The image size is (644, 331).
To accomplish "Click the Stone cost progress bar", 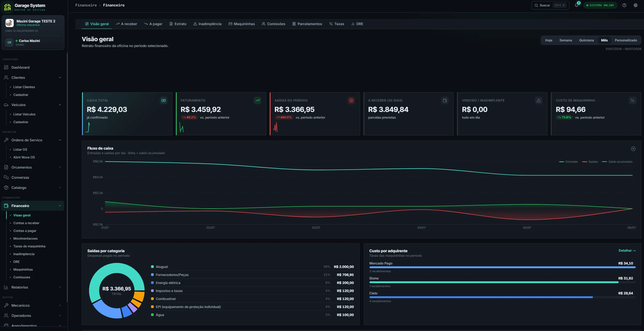I will (x=502, y=282).
